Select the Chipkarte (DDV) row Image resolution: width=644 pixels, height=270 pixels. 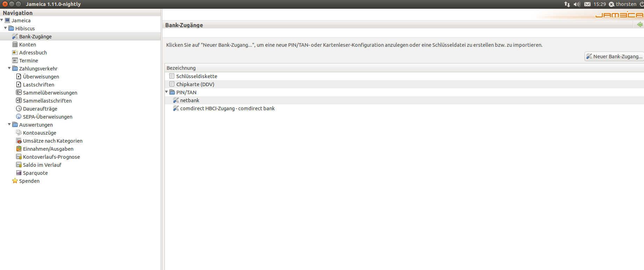pos(404,84)
